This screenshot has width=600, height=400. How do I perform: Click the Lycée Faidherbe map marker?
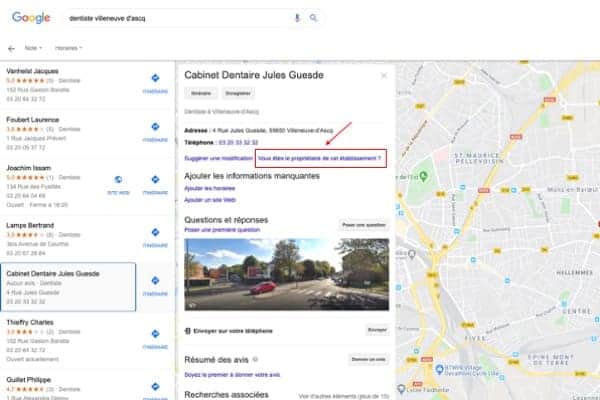click(401, 389)
